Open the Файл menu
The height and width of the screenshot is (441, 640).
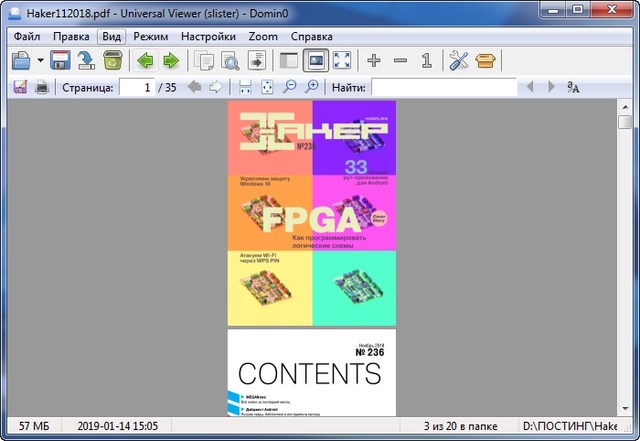[x=27, y=36]
